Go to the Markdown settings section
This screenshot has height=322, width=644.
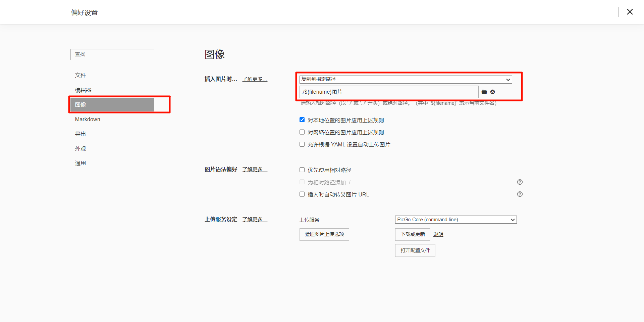point(112,119)
